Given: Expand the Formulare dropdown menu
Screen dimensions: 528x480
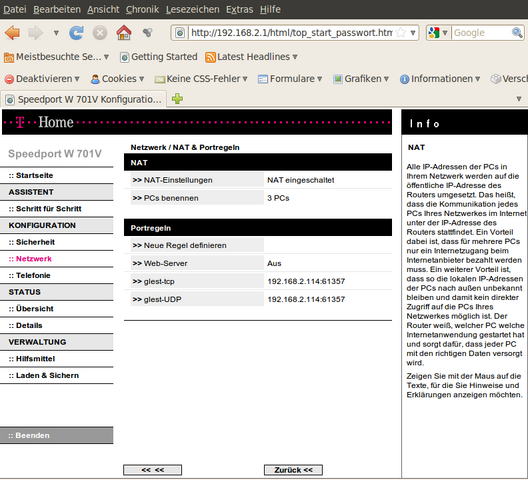Looking at the screenshot, I should [x=290, y=79].
